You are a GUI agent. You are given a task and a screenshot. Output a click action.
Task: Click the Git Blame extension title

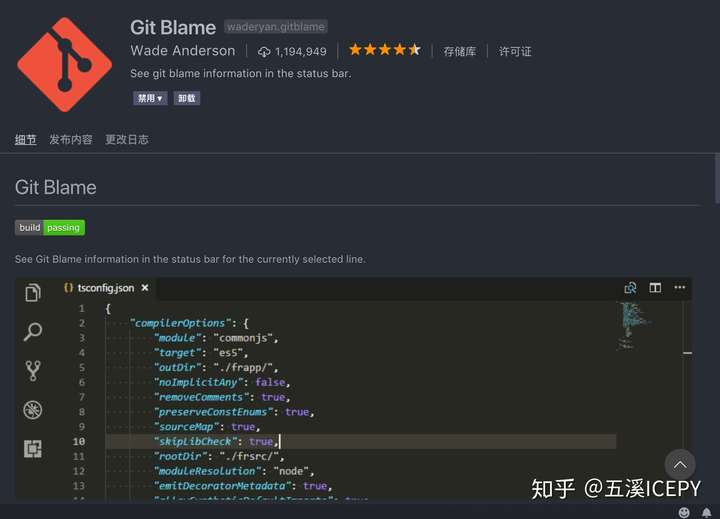(173, 28)
